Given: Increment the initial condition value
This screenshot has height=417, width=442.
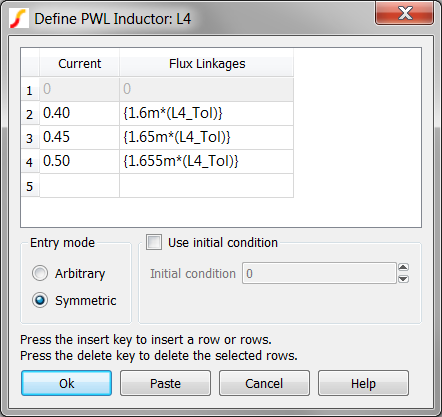Looking at the screenshot, I should point(403,267).
